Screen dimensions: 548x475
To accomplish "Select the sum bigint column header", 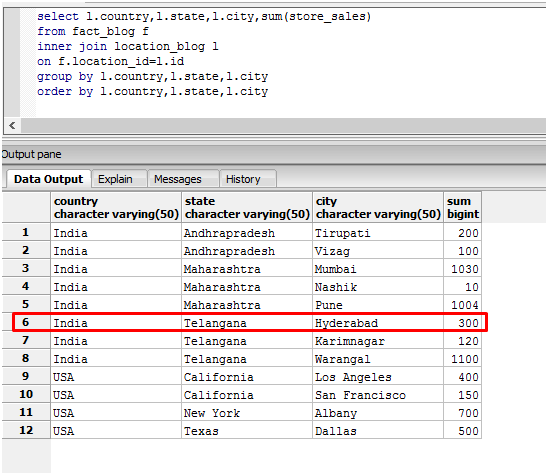I will tap(463, 207).
